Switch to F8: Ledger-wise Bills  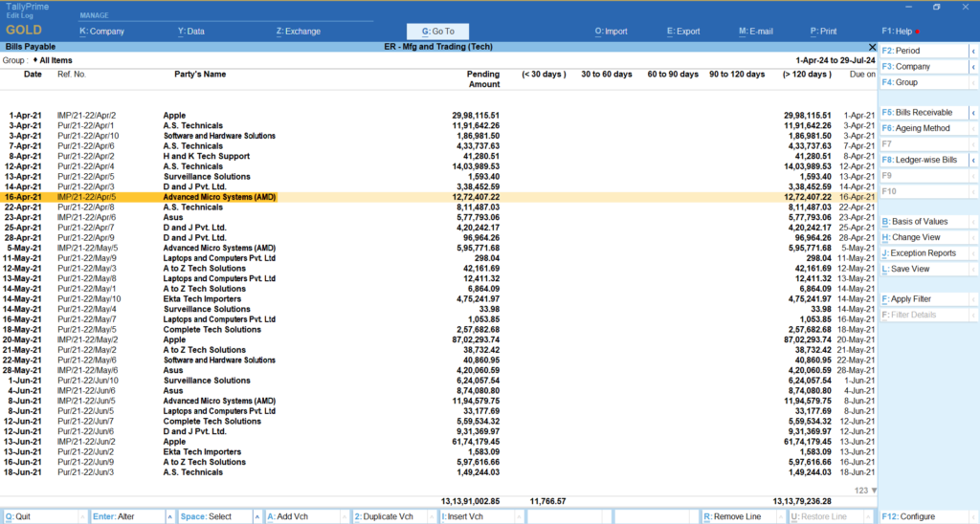(919, 160)
